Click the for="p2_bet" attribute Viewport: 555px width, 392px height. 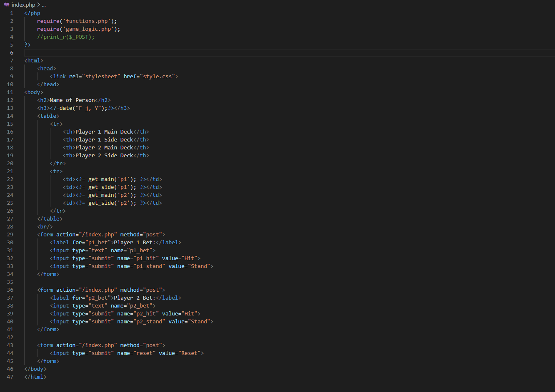(x=92, y=298)
